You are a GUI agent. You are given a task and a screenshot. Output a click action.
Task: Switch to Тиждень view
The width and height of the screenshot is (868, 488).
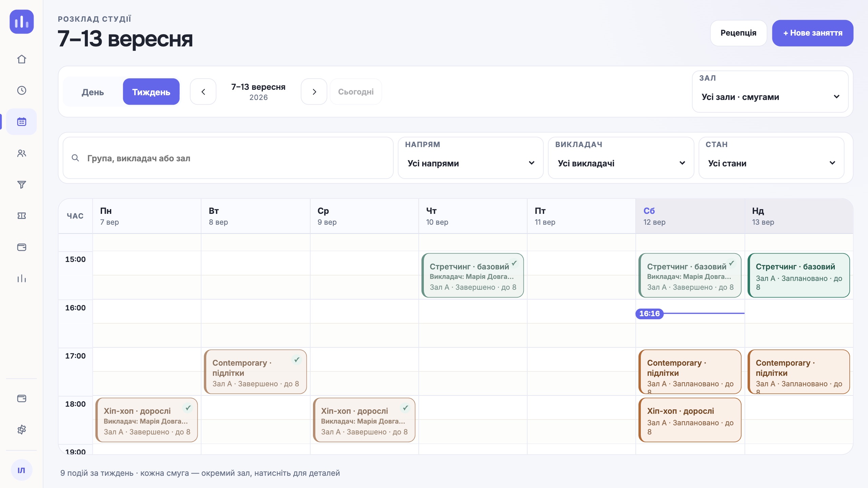click(x=151, y=92)
